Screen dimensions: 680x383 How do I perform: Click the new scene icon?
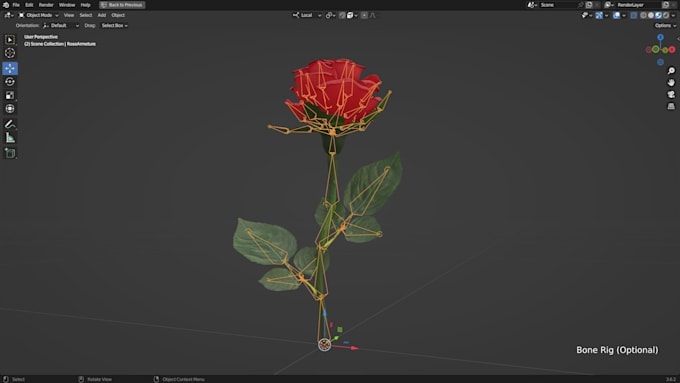589,5
